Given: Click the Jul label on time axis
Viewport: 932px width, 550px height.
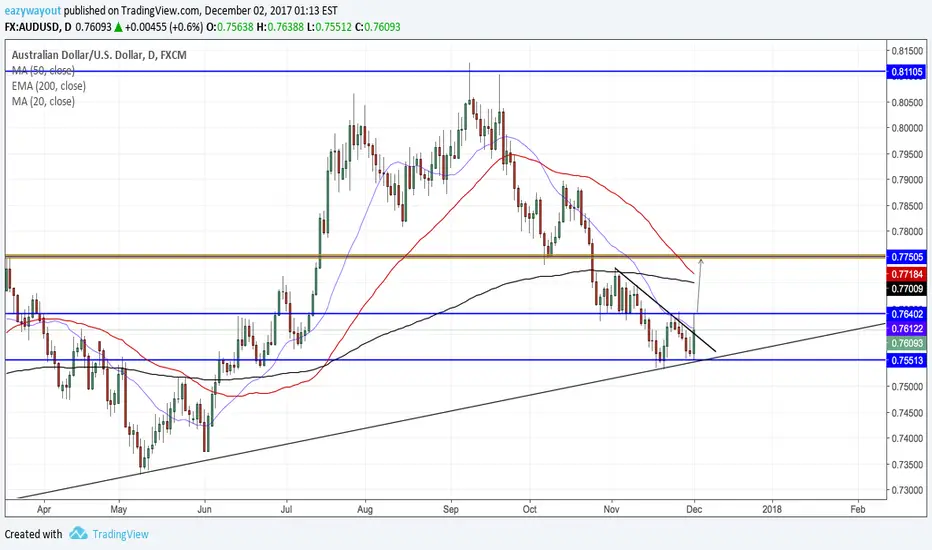Looking at the screenshot, I should click(286, 509).
